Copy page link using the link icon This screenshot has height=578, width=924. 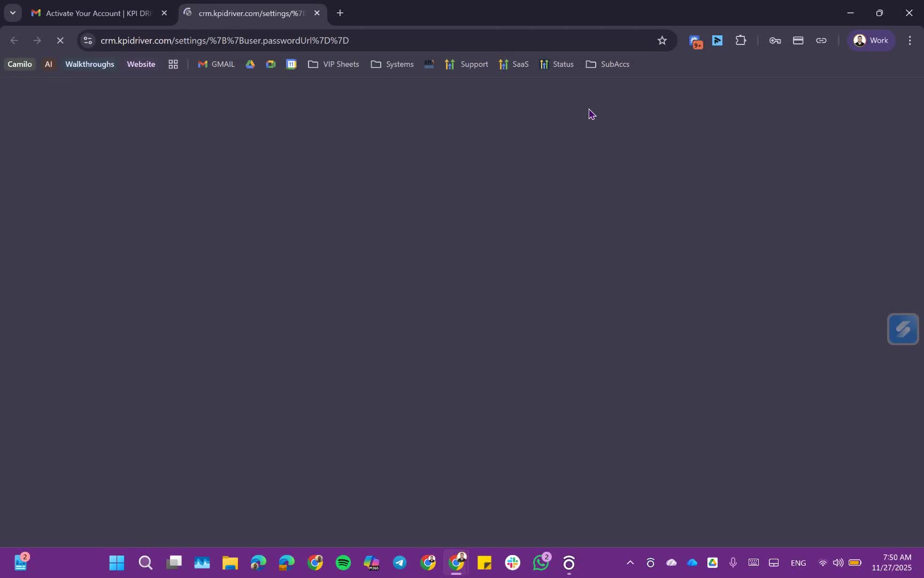point(821,40)
